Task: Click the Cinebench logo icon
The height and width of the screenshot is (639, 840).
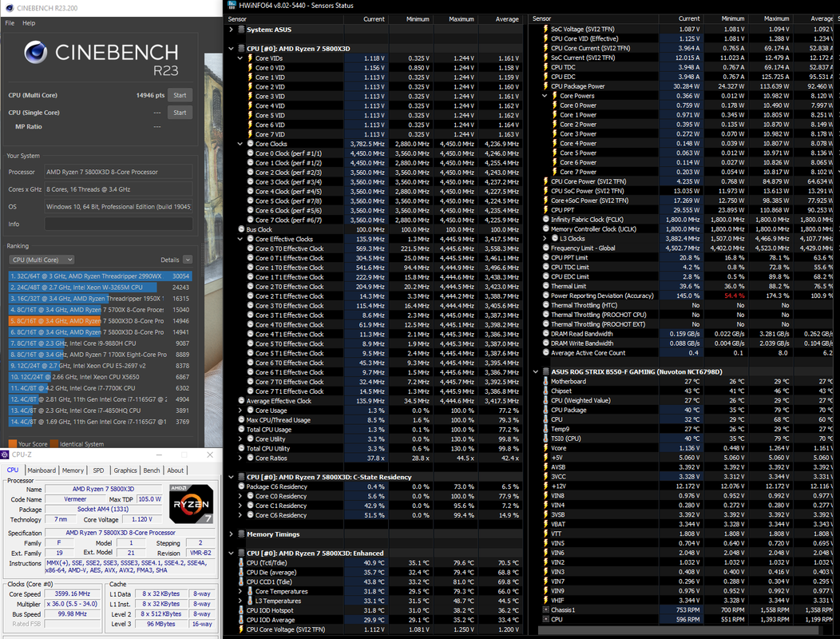Action: 36,52
